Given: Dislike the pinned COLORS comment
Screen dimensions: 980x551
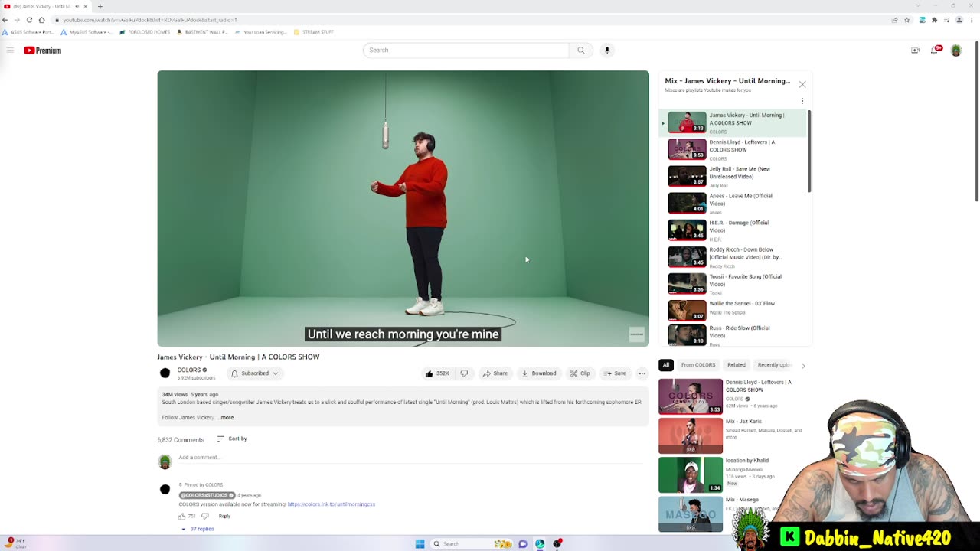Looking at the screenshot, I should pos(204,517).
